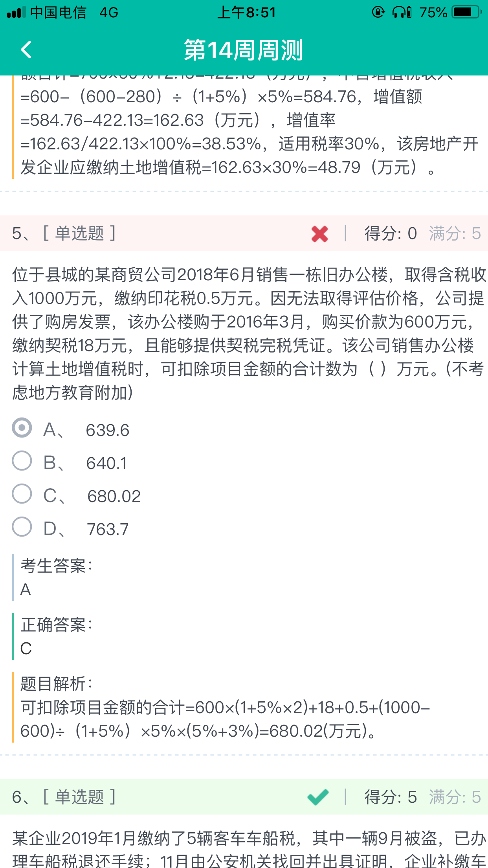488x868 pixels.
Task: Tap the red X wrong-answer icon
Action: point(319,234)
